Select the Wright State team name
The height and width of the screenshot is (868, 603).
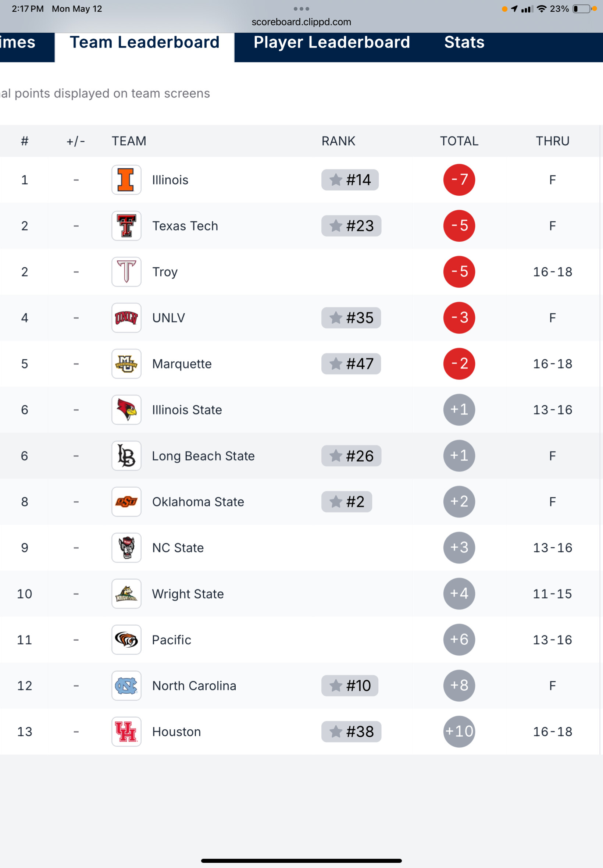(188, 594)
